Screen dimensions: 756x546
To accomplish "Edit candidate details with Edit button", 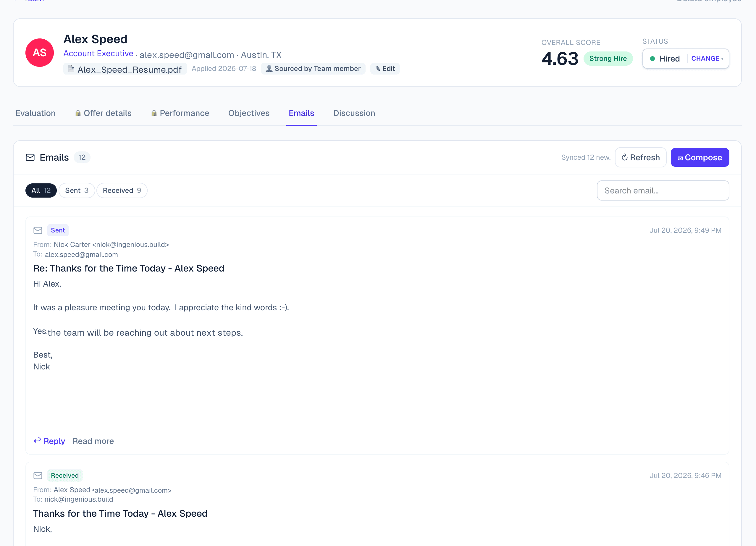I will tap(385, 69).
